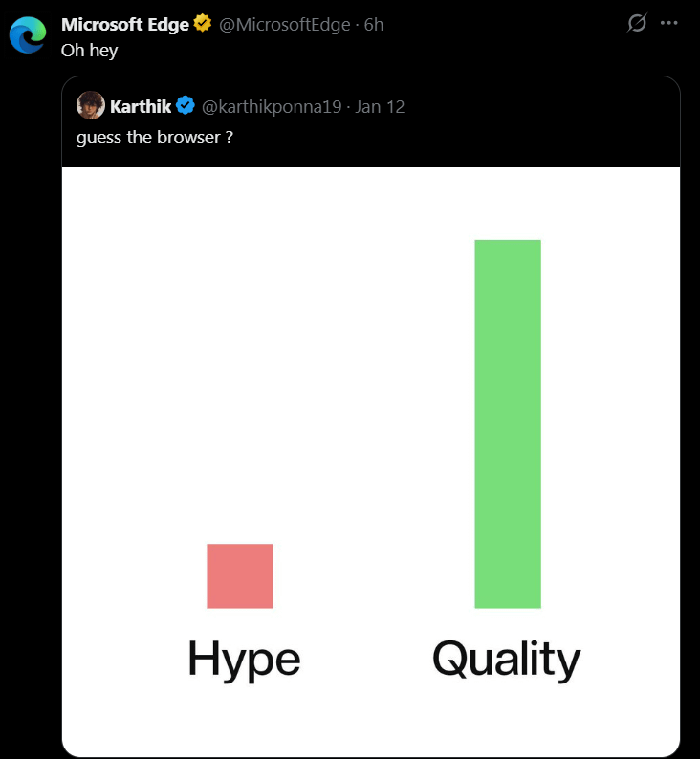Open the Microsoft Edge display name link
The height and width of the screenshot is (759, 700).
(x=124, y=25)
